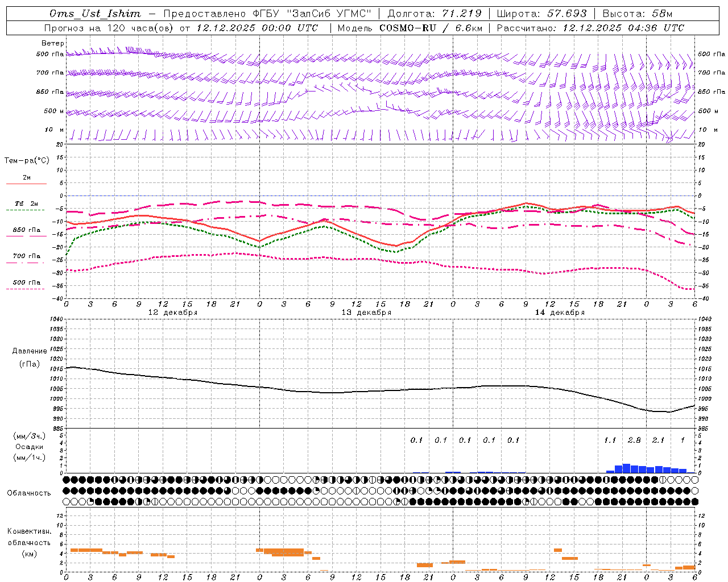Click the station name Oms_Ust_Ishim
Screen dimensions: 728x582
95,14
